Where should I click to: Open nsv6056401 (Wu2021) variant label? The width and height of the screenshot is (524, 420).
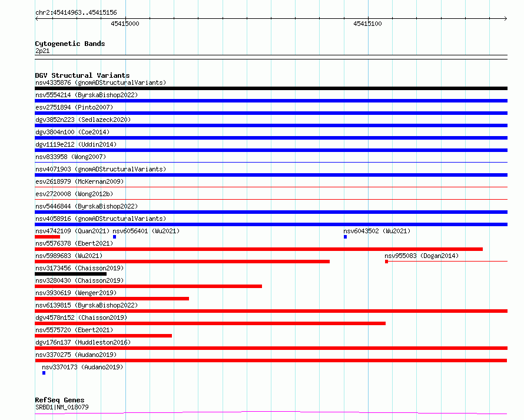pos(146,231)
